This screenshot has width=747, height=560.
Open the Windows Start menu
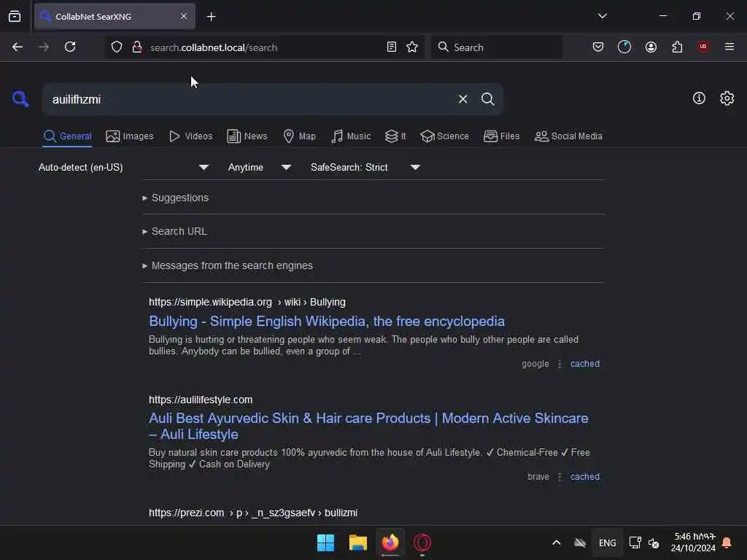326,542
